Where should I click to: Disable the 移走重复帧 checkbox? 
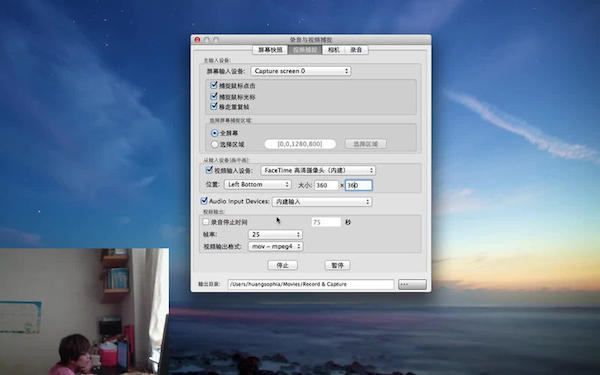pos(214,106)
